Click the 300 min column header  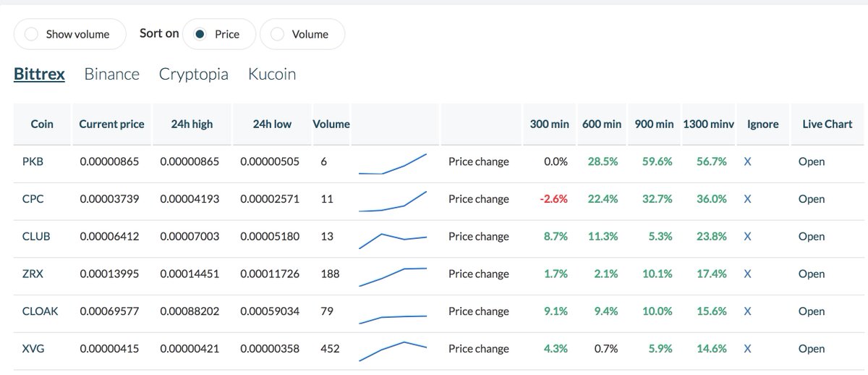coord(550,124)
